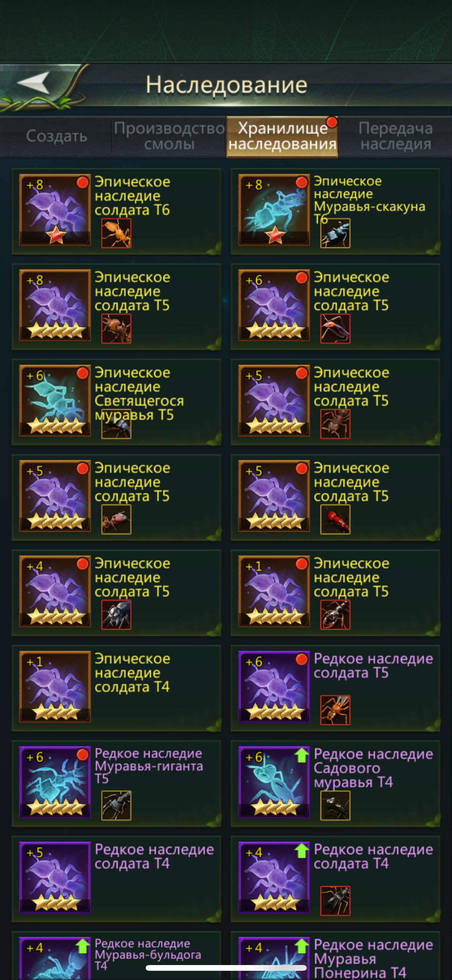The image size is (452, 980).
Task: Select the +6 Редкое наследие солдата Т5 icon
Action: (x=274, y=687)
